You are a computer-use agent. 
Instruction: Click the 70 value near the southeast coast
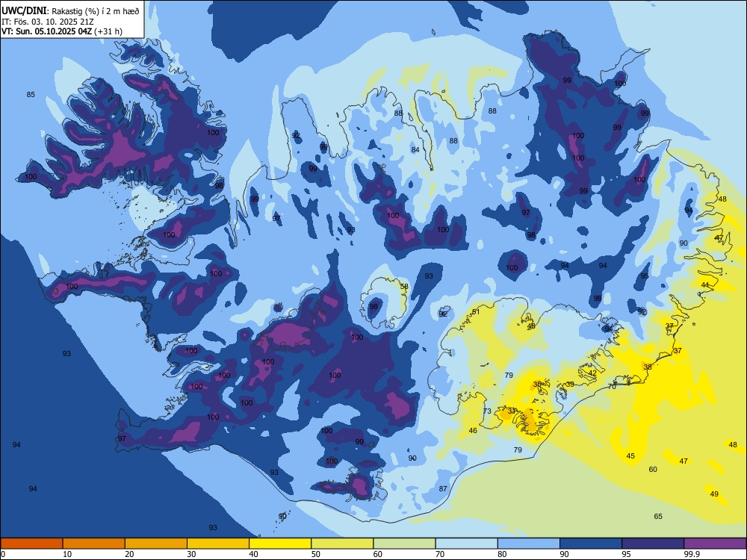[x=613, y=387]
